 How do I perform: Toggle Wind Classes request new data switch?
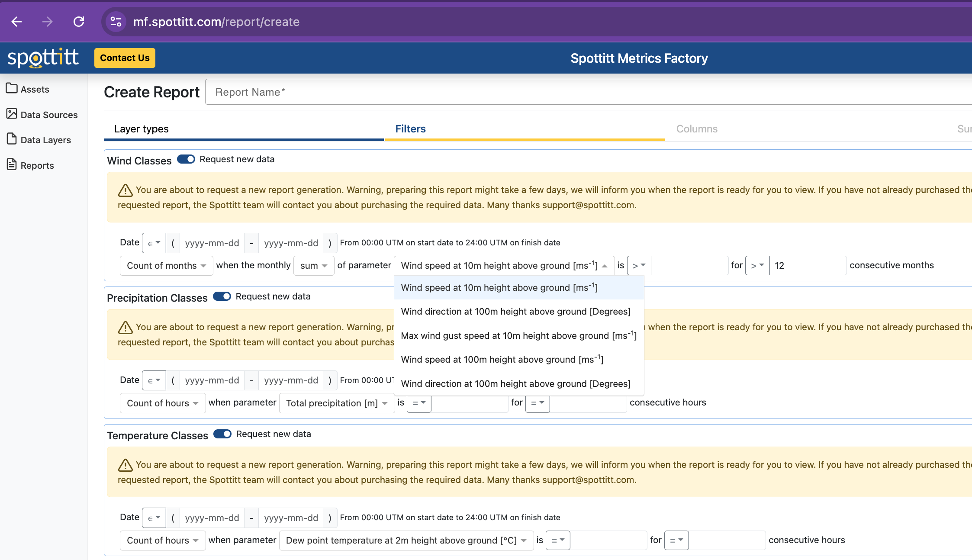[186, 159]
